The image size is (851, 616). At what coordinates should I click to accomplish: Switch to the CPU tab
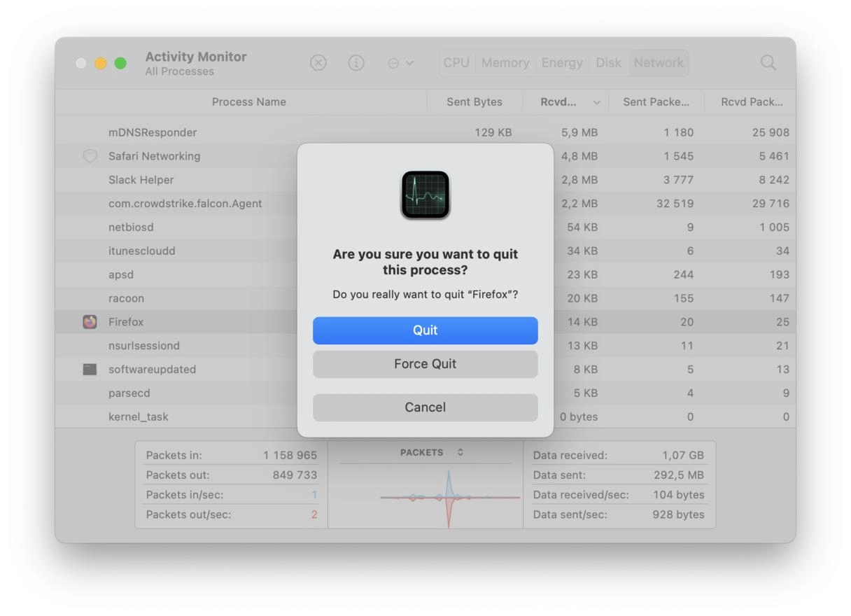tap(456, 63)
